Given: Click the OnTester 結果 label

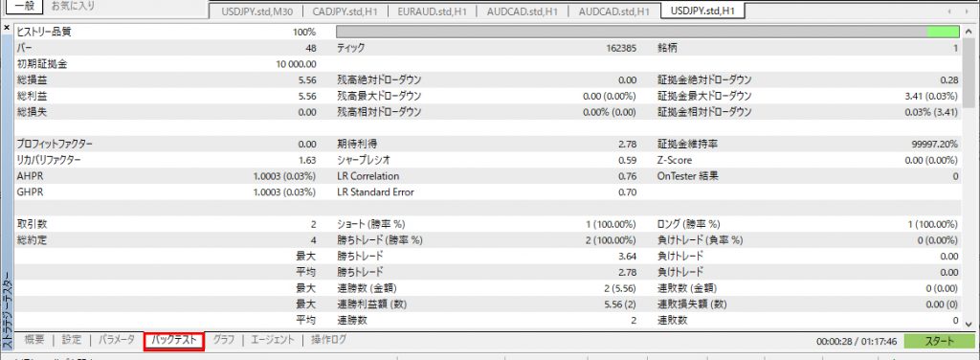Looking at the screenshot, I should coord(688,176).
